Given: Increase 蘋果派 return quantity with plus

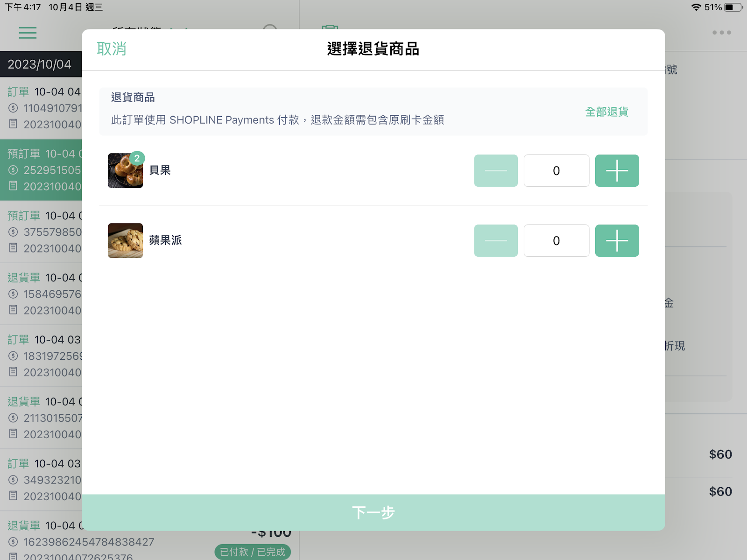Looking at the screenshot, I should (617, 241).
